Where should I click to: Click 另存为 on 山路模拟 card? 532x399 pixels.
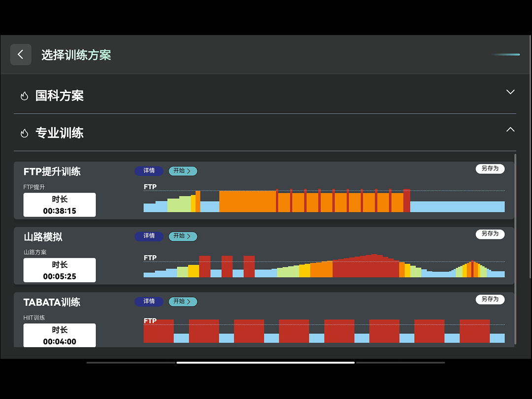[490, 234]
